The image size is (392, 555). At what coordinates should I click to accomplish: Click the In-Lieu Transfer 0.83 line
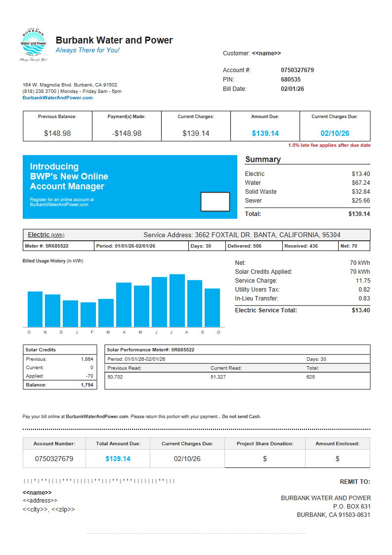303,299
